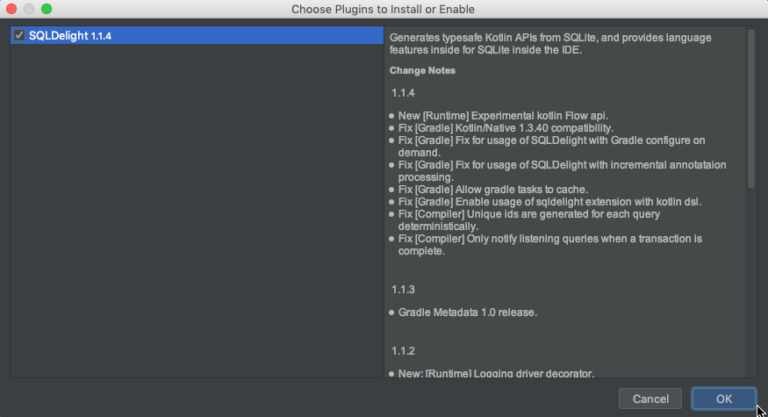Click the 1.1.4 version heading in notes

click(404, 92)
